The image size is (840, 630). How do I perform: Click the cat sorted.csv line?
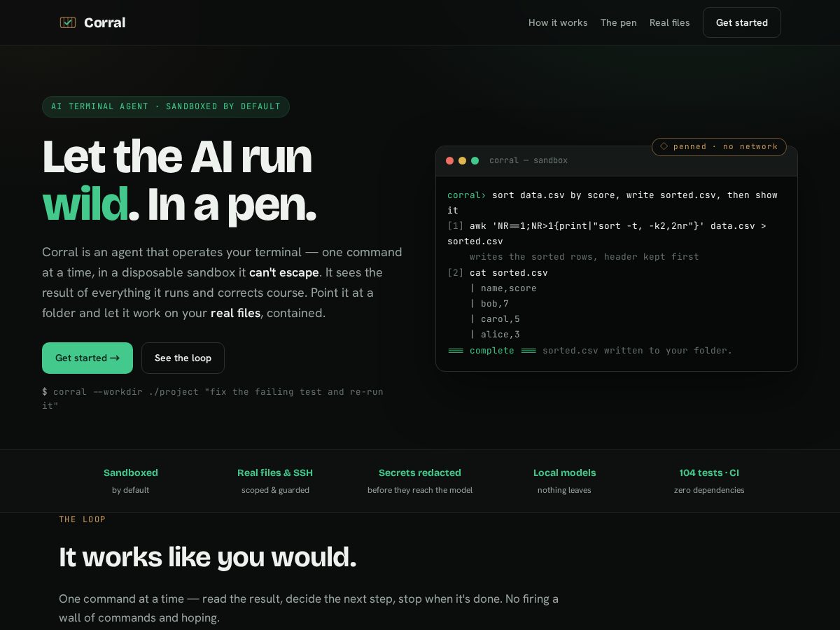(498, 272)
